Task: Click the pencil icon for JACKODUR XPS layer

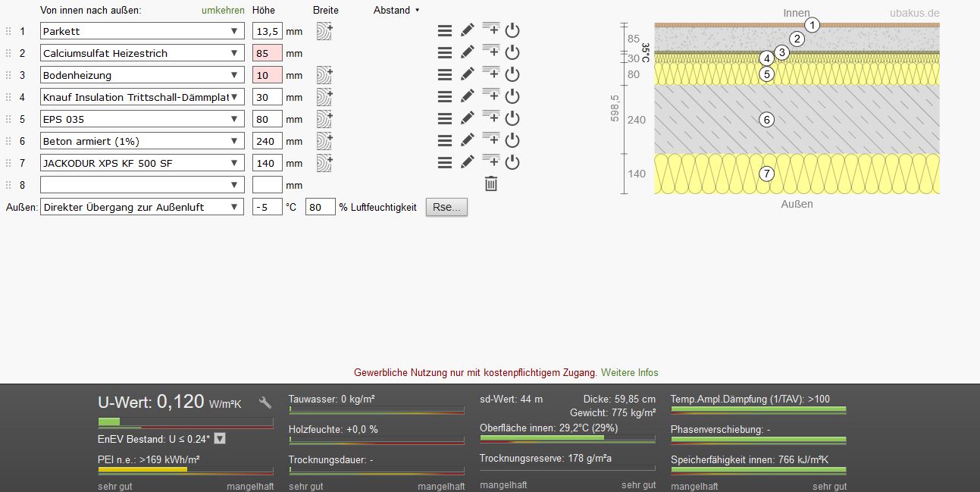Action: click(468, 163)
